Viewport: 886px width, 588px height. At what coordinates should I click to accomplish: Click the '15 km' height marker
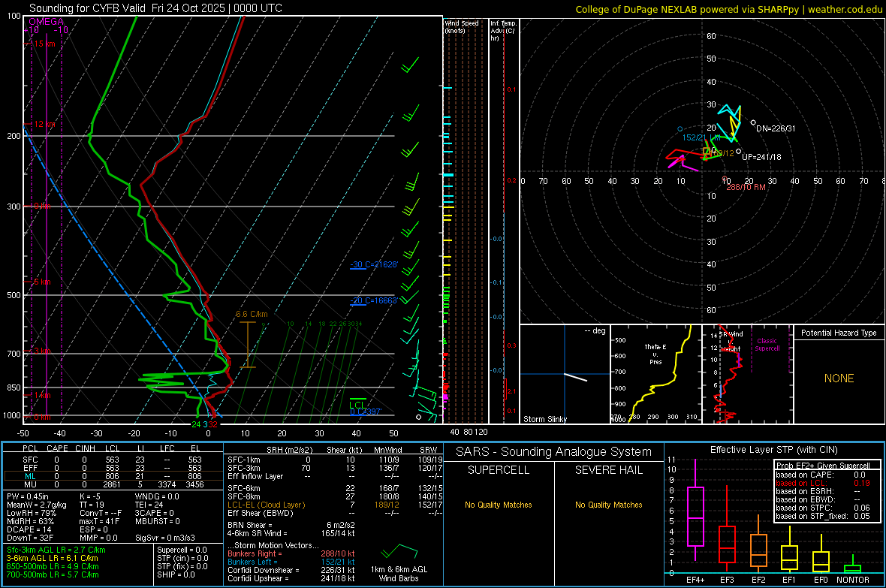point(44,44)
